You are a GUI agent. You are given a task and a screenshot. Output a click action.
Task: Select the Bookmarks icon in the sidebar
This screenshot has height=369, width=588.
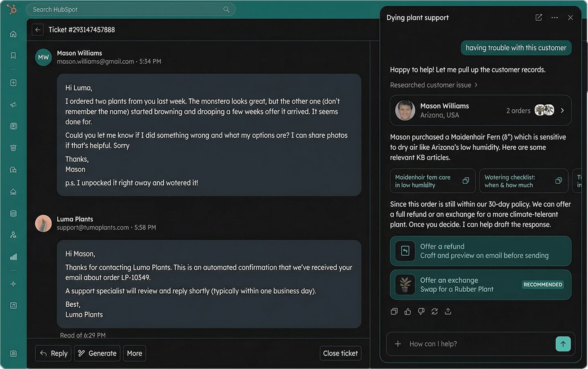(x=13, y=55)
